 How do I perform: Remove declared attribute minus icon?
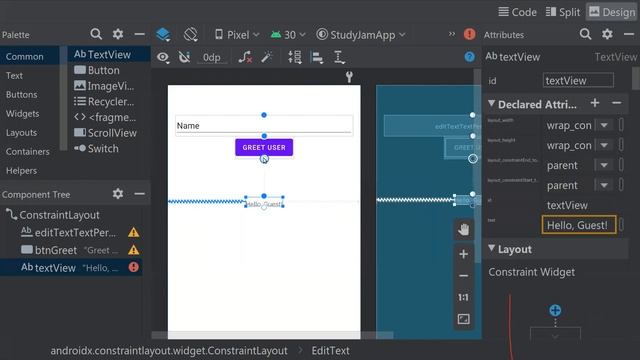coord(617,103)
